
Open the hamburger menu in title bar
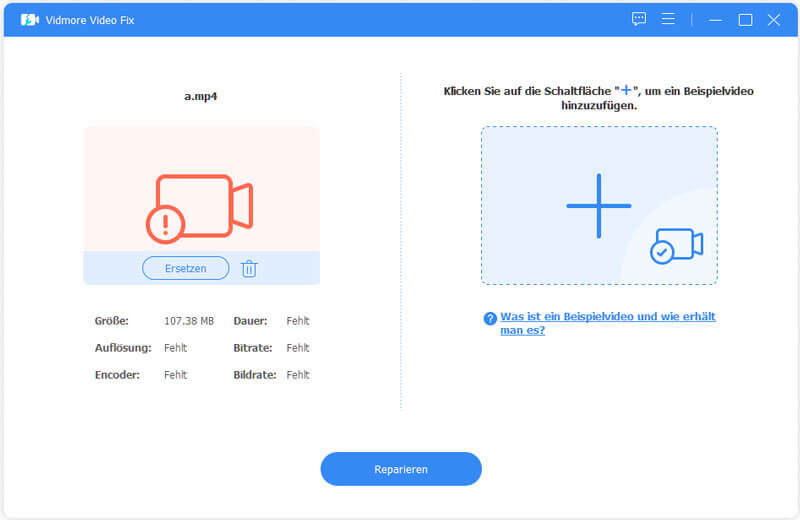[669, 19]
